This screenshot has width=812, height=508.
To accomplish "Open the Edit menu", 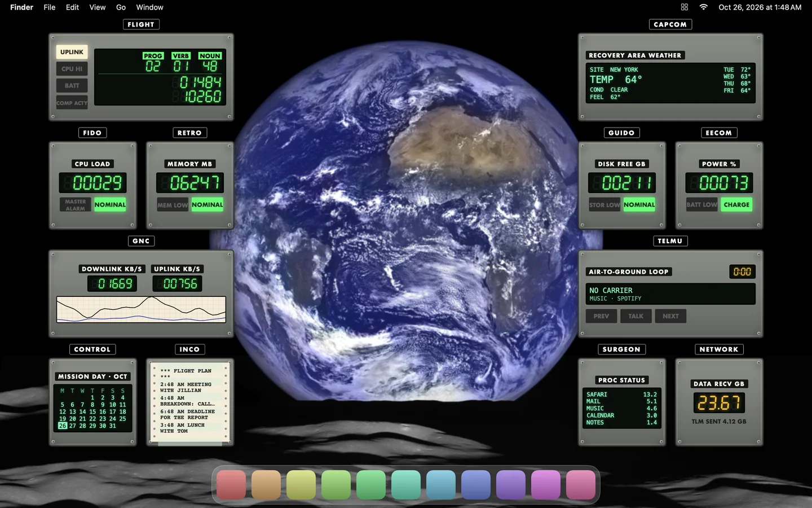I will tap(72, 7).
